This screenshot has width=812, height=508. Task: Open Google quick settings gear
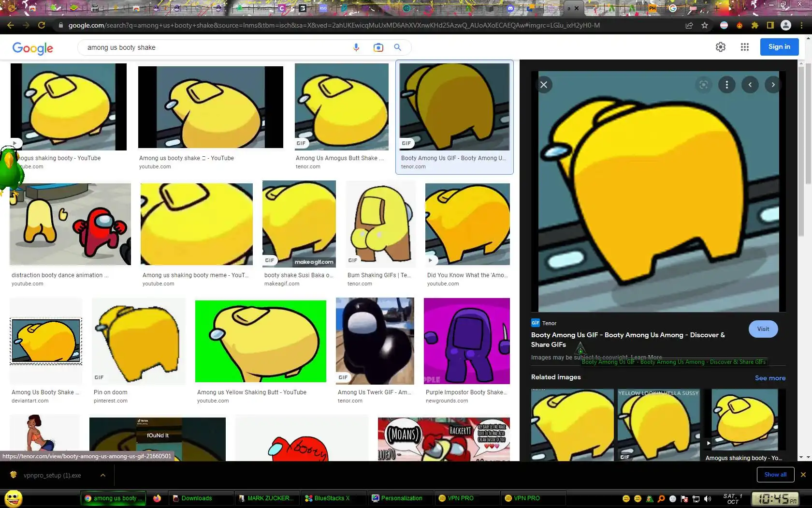[x=721, y=47]
